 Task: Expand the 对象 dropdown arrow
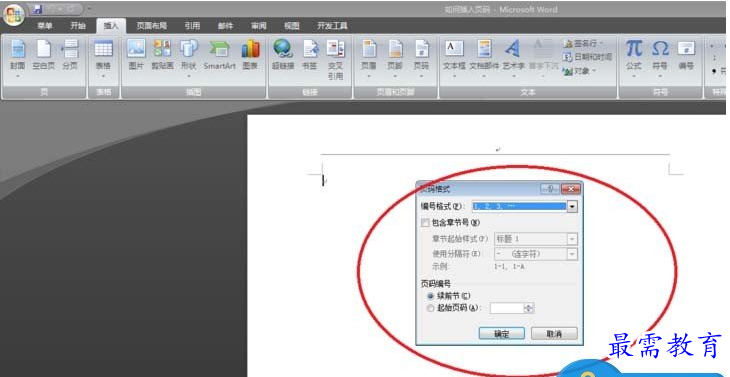click(x=593, y=71)
